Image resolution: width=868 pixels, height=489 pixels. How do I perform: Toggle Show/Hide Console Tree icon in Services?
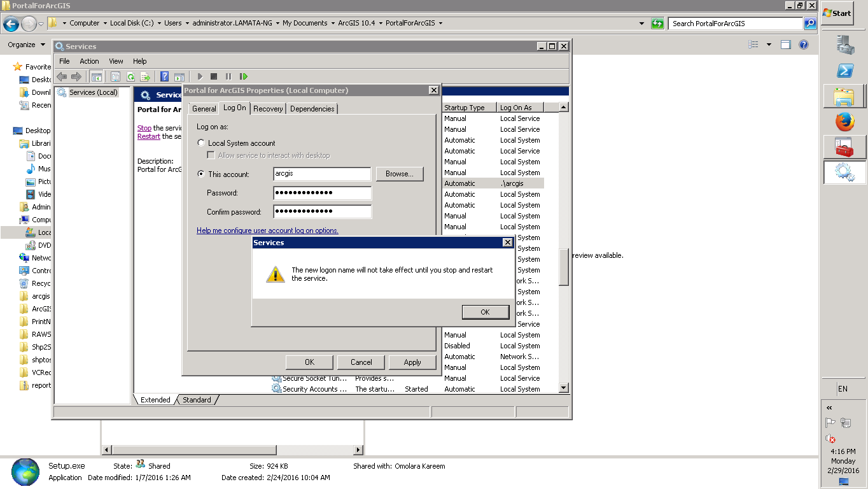tap(97, 76)
